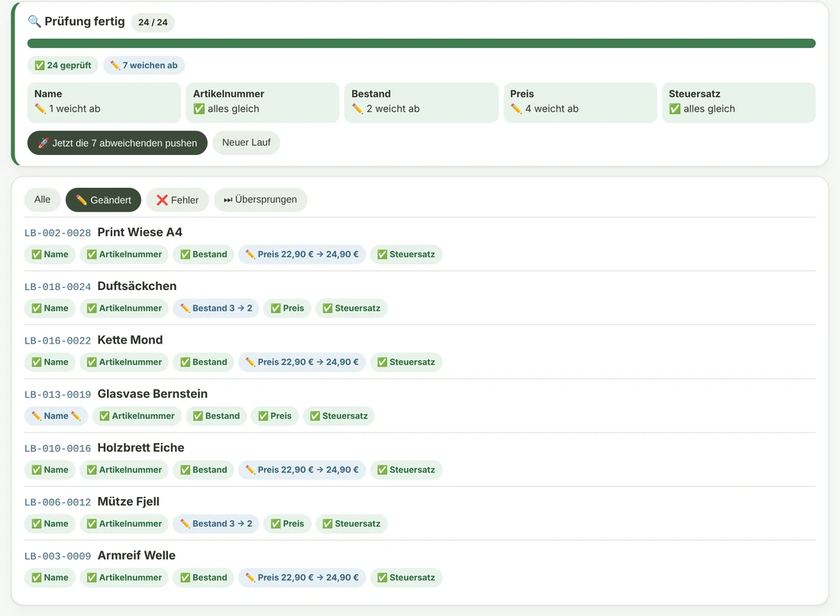840x616 pixels.
Task: Select the Geändert filter tab
Action: point(103,200)
